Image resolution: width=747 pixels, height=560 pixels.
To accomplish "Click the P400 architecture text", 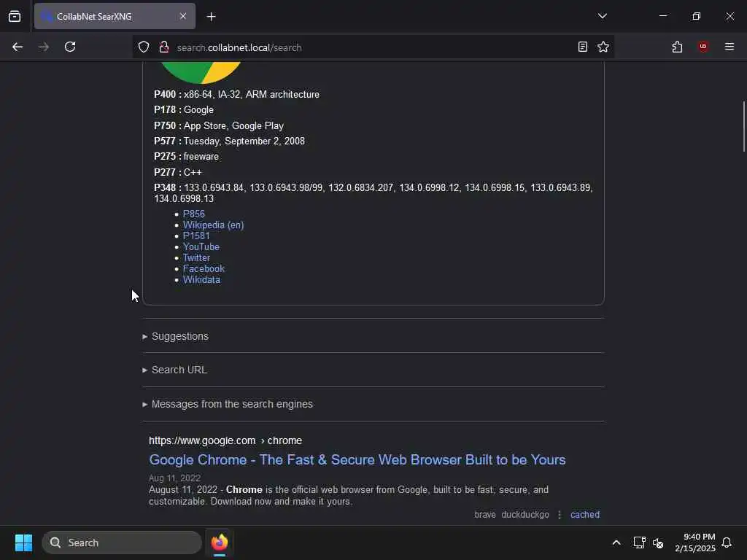I will (236, 94).
